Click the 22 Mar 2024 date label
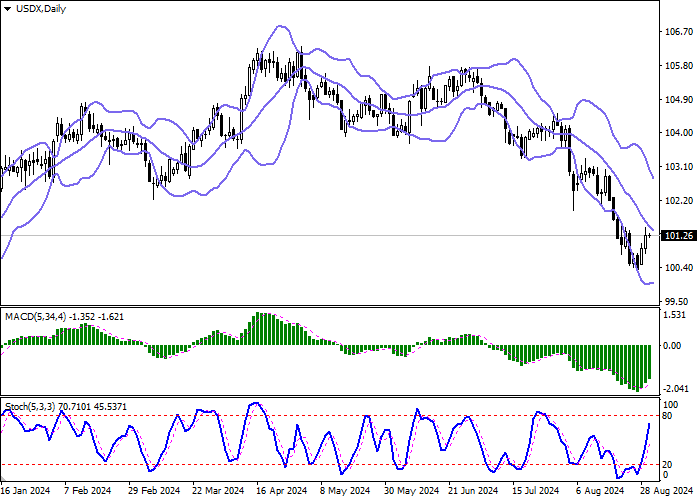 218,491
